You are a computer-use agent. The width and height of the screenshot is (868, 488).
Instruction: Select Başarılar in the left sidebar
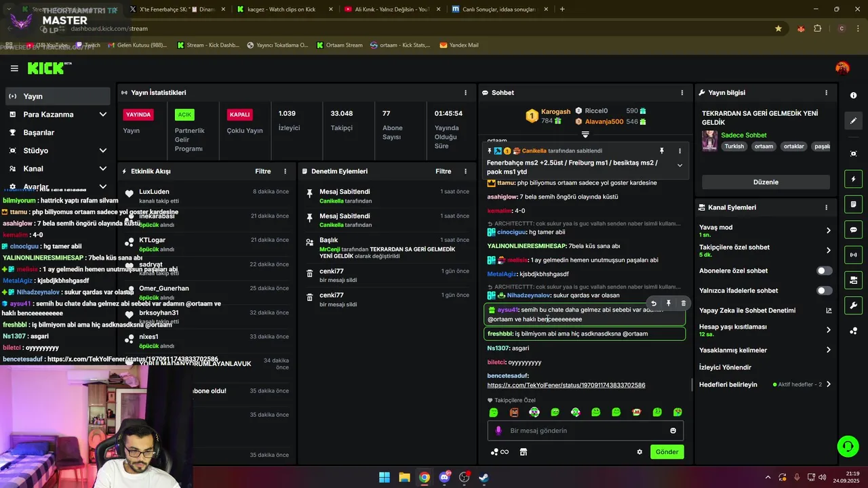(57, 132)
